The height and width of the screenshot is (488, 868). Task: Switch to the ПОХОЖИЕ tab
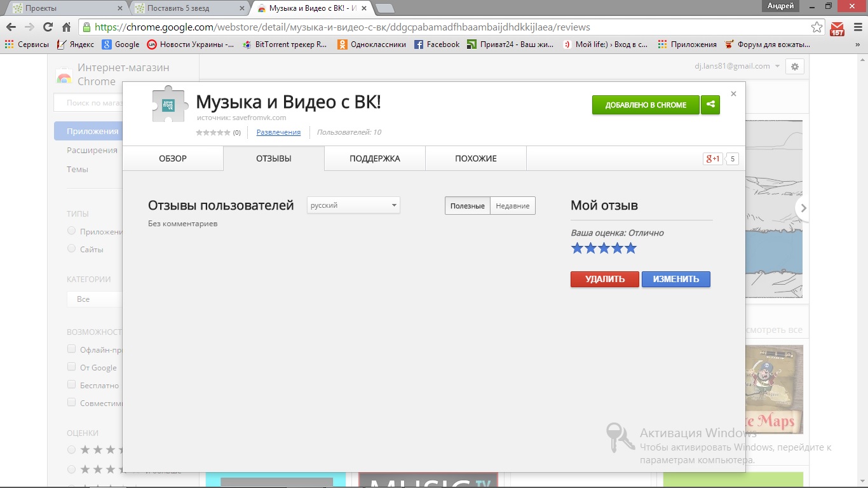[x=476, y=158]
